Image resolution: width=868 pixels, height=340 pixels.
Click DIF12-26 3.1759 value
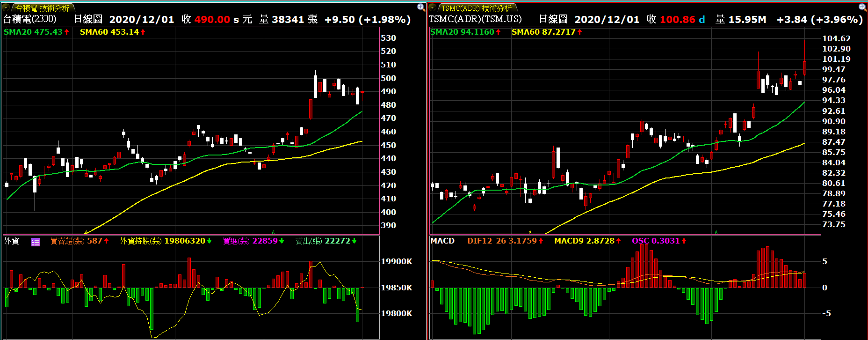[x=505, y=241]
